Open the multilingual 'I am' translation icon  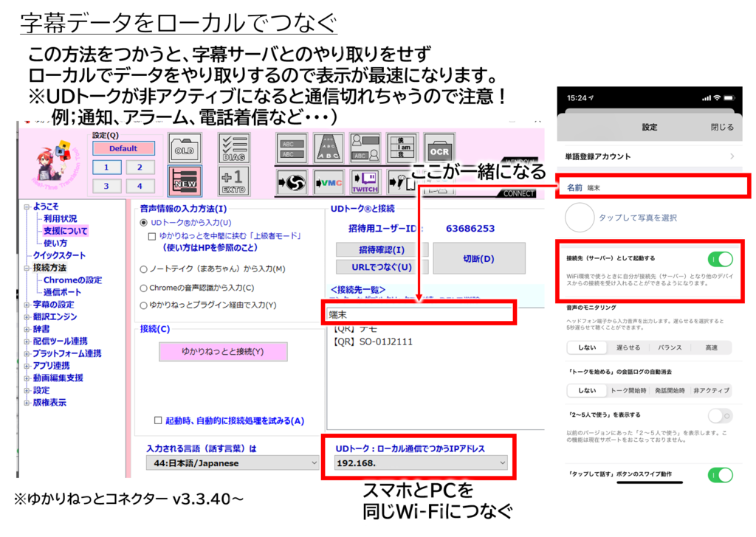pos(402,148)
